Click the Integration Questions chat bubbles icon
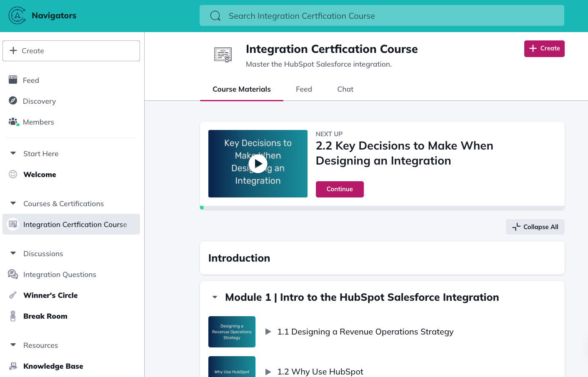 tap(13, 274)
